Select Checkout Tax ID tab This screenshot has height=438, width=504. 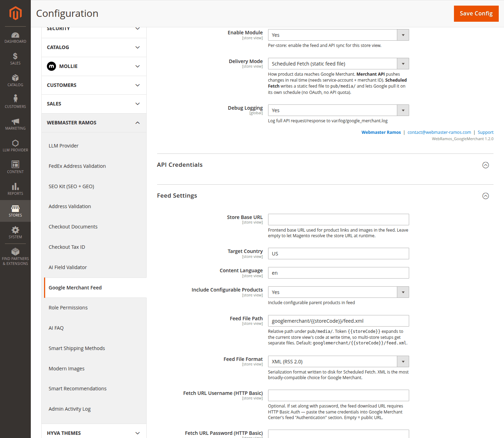click(x=94, y=247)
